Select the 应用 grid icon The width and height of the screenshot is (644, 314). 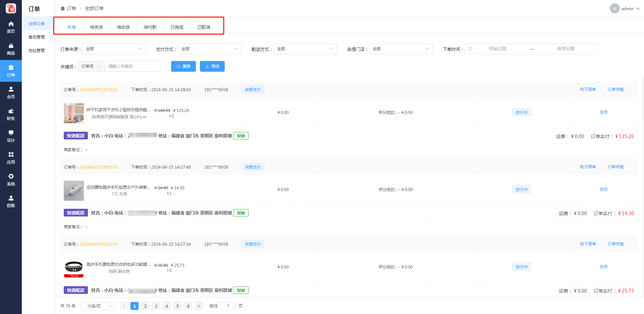pos(11,155)
